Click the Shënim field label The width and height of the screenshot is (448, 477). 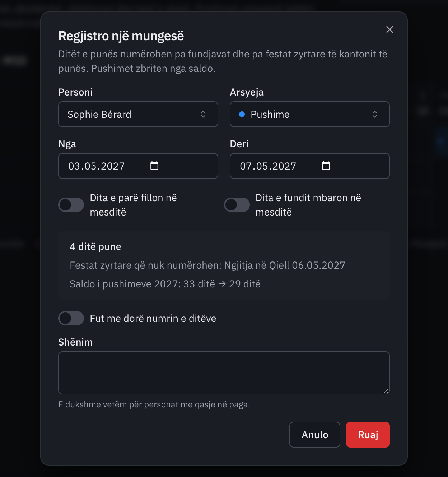coord(75,342)
